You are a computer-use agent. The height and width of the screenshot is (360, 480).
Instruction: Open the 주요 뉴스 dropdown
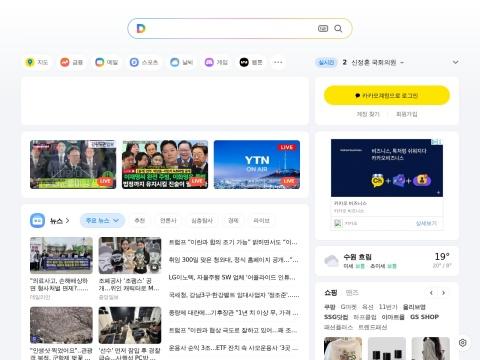pyautogui.click(x=102, y=221)
